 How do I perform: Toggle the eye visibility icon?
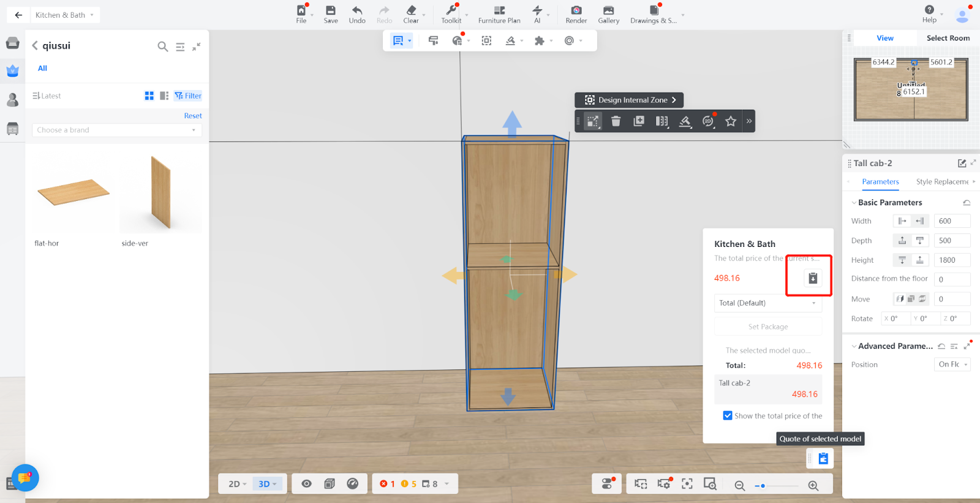point(307,484)
